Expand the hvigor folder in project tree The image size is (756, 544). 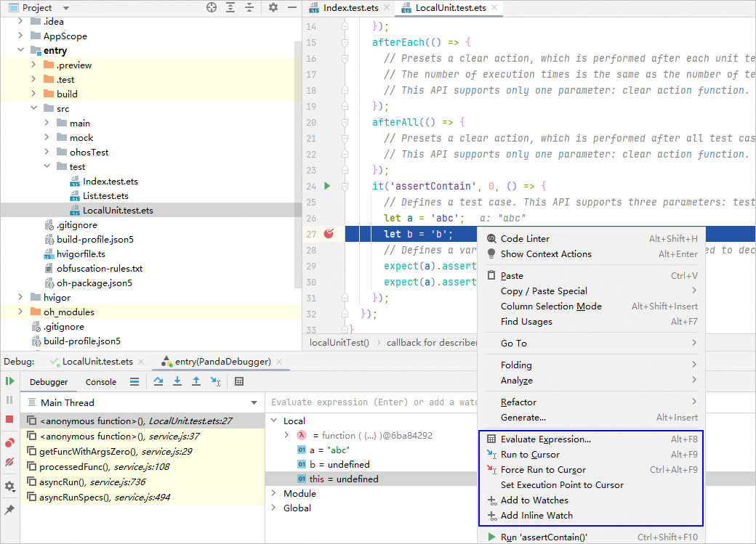click(x=21, y=297)
